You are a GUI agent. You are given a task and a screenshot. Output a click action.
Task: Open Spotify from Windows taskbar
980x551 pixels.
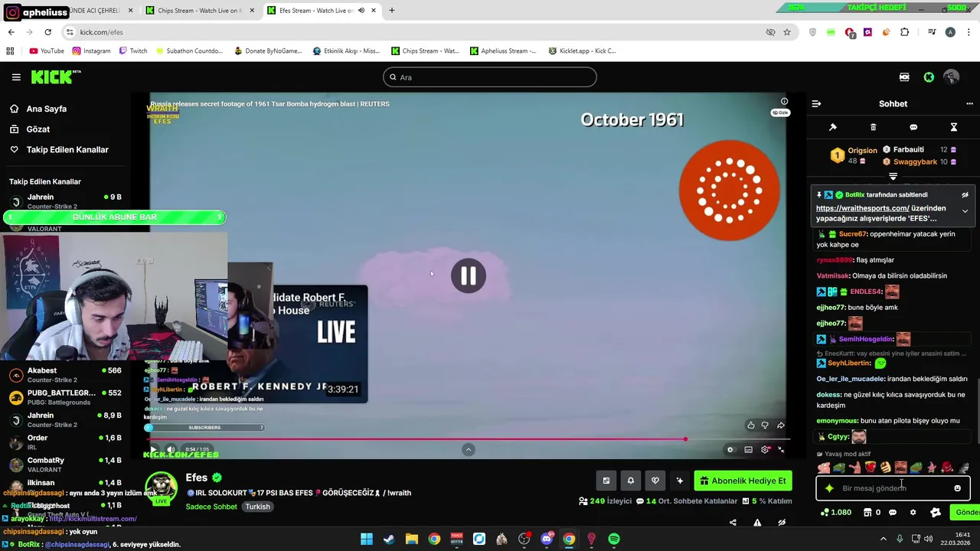click(x=614, y=539)
